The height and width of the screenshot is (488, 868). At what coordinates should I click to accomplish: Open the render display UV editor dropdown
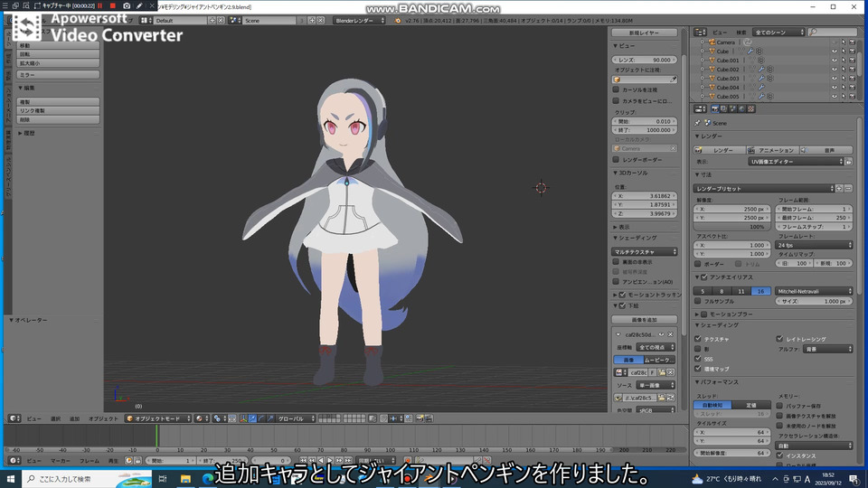coord(796,162)
